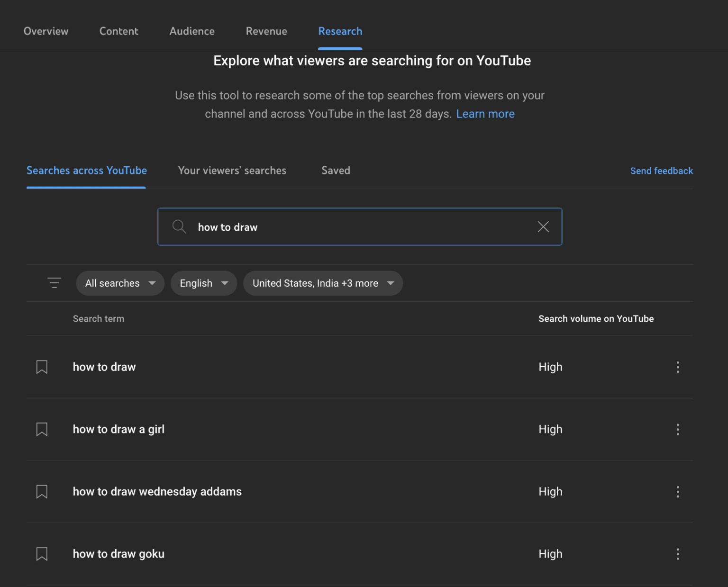Go to the Audience tab
Image resolution: width=728 pixels, height=587 pixels.
coord(192,31)
